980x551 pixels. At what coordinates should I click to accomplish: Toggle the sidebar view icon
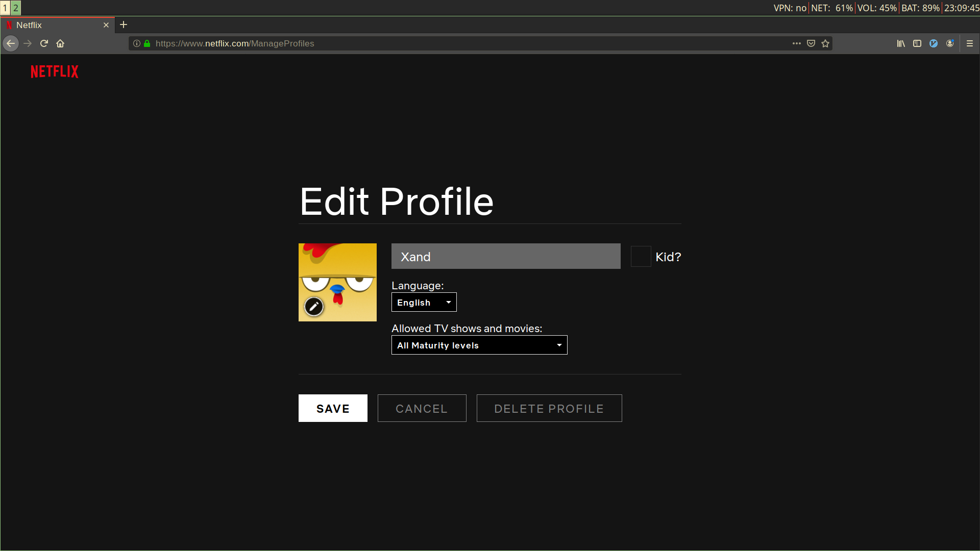coord(917,43)
